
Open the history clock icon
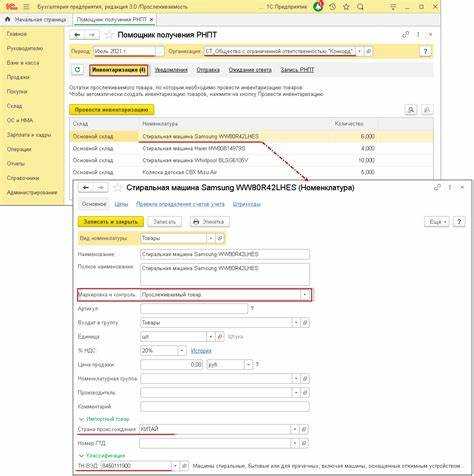tap(332, 6)
